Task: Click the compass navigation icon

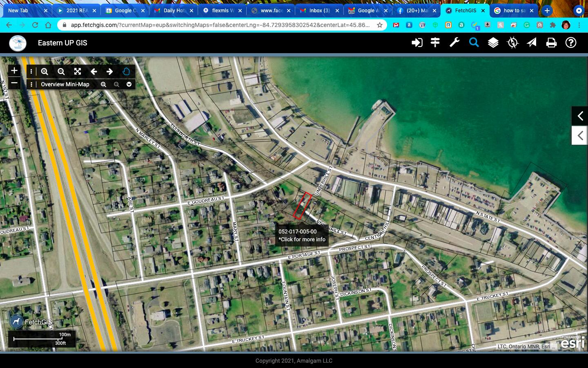Action: [512, 43]
